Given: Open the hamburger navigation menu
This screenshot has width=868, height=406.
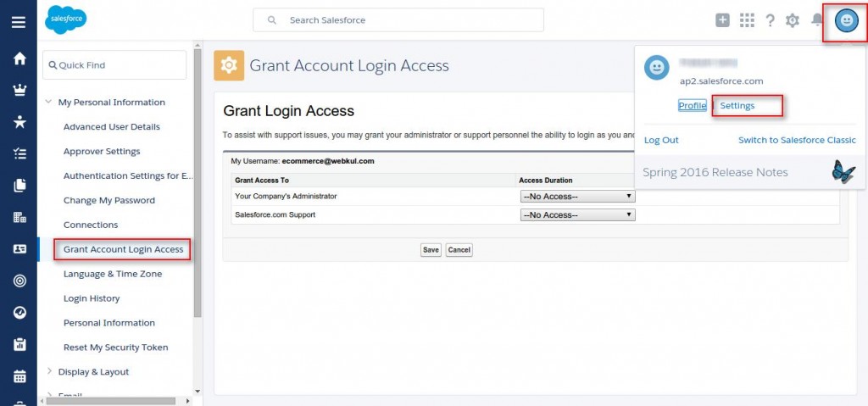Looking at the screenshot, I should coord(19,22).
